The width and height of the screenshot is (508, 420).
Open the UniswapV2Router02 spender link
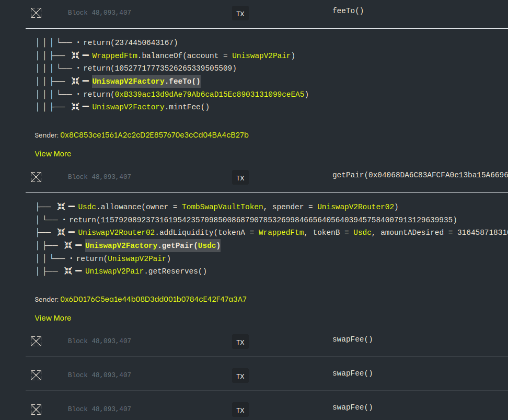point(356,207)
